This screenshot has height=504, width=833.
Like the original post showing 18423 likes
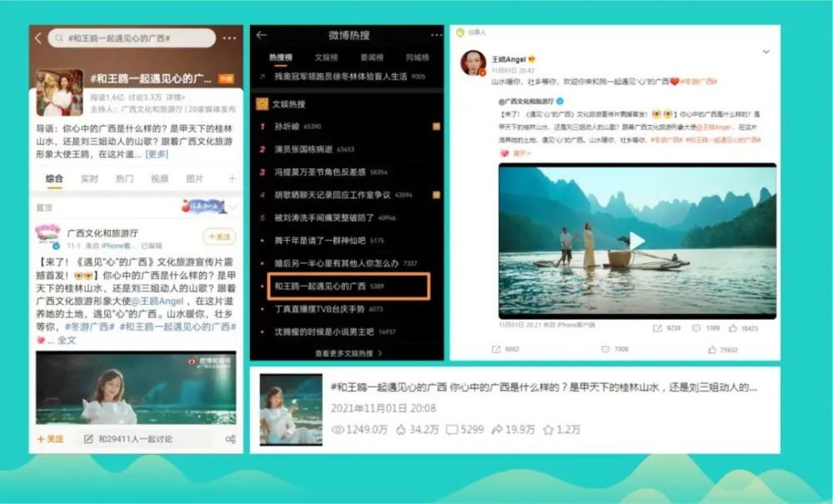[743, 328]
